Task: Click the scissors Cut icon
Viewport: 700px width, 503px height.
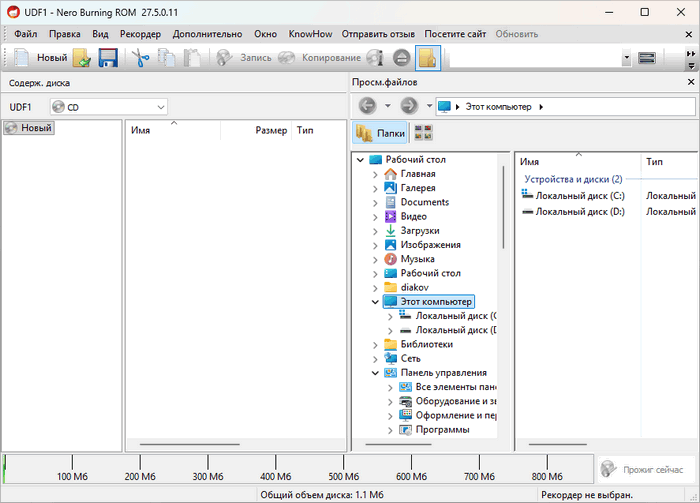Action: click(140, 58)
